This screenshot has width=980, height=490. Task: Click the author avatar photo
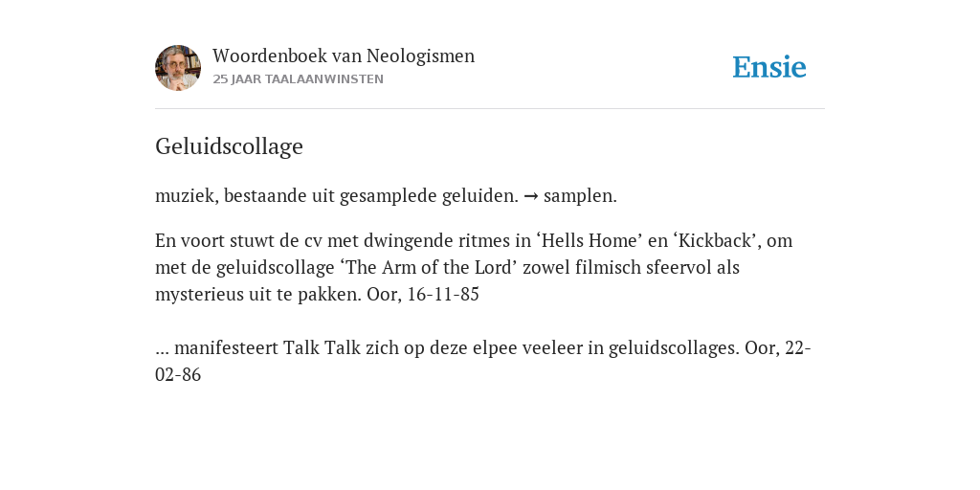tap(178, 68)
